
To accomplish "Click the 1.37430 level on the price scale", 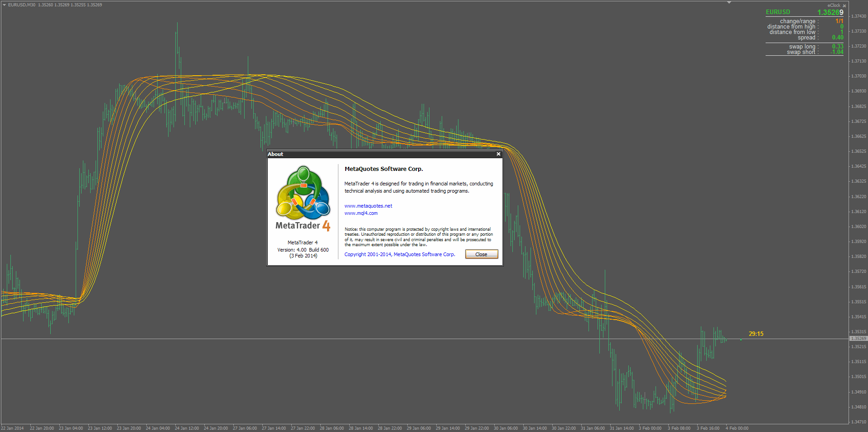I will pyautogui.click(x=858, y=16).
